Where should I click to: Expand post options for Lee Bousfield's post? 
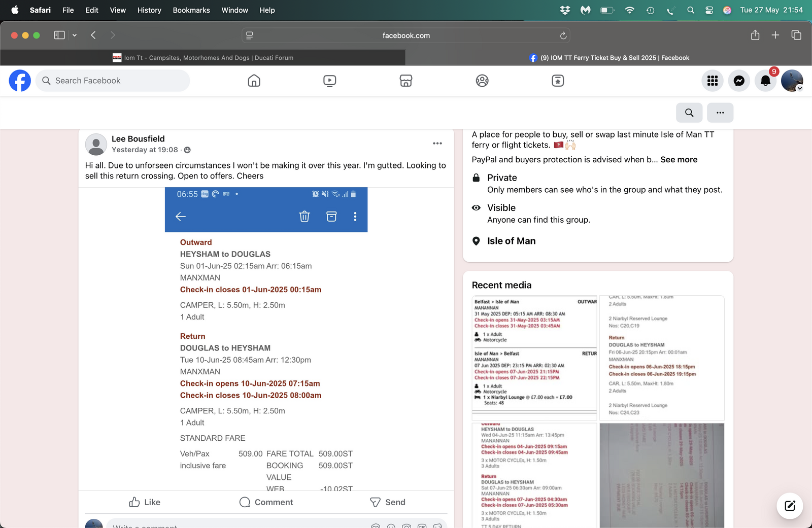coord(437,144)
